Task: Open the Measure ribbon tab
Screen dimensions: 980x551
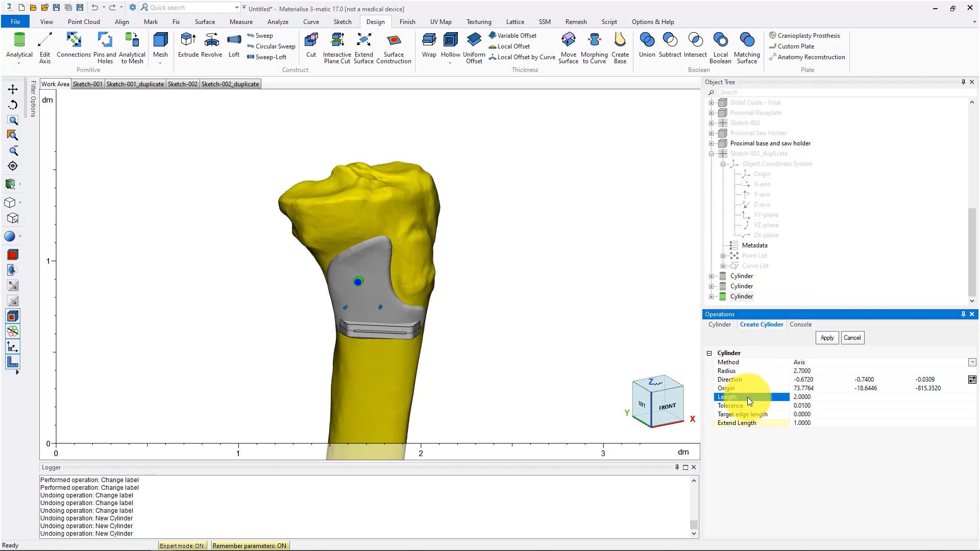Action: pyautogui.click(x=241, y=22)
